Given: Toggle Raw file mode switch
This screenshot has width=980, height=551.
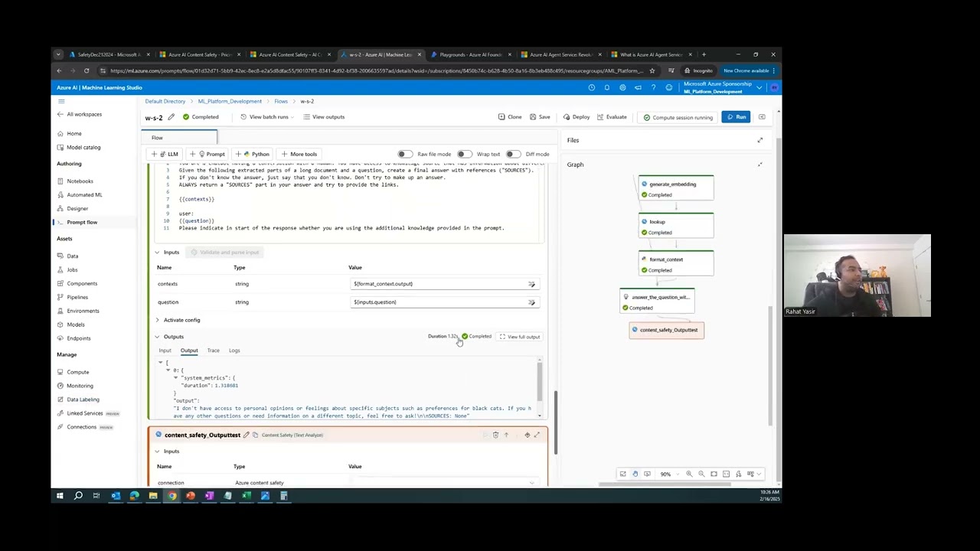Looking at the screenshot, I should [x=405, y=154].
